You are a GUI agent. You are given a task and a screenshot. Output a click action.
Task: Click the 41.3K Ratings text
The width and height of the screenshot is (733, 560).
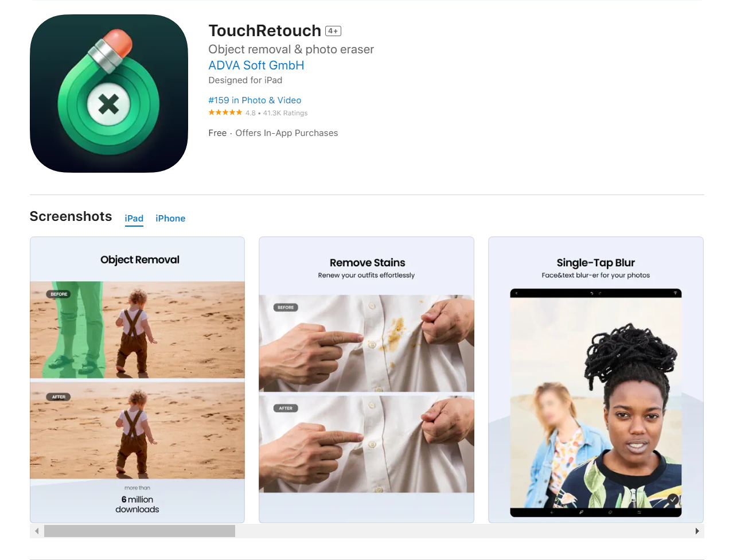[x=286, y=113]
